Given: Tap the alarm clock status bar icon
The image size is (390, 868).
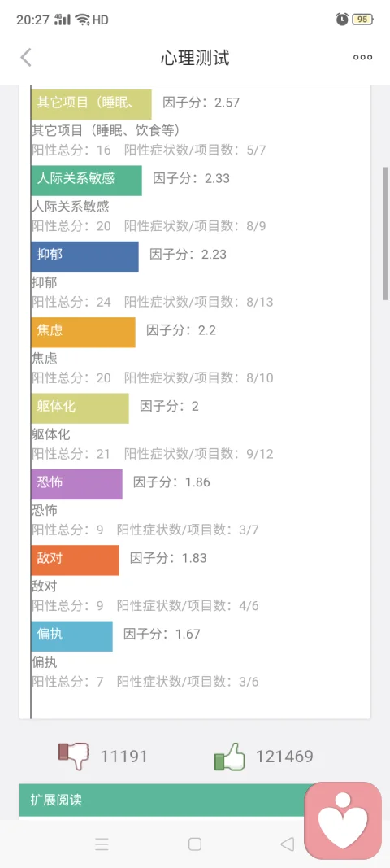Looking at the screenshot, I should coord(342,20).
